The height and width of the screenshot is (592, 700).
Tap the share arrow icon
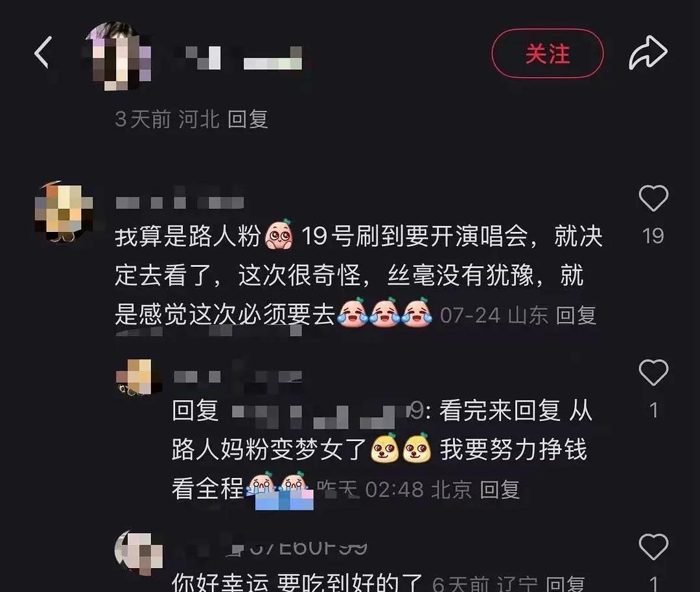click(x=648, y=52)
